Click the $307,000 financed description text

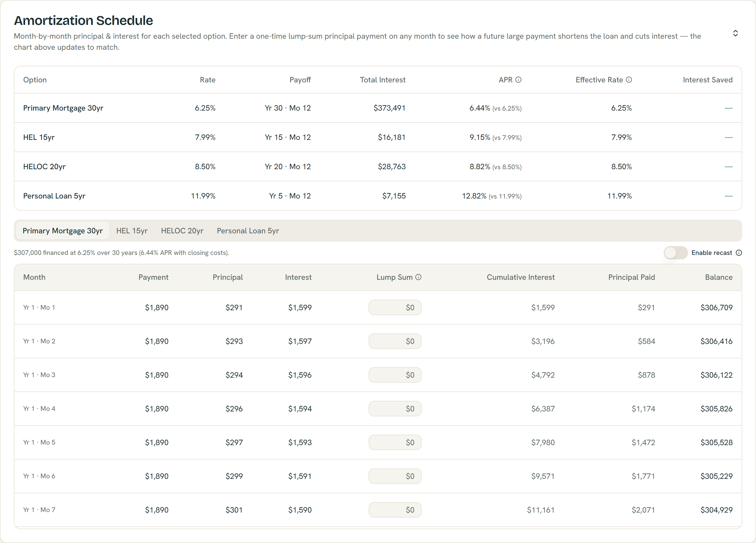(x=121, y=253)
